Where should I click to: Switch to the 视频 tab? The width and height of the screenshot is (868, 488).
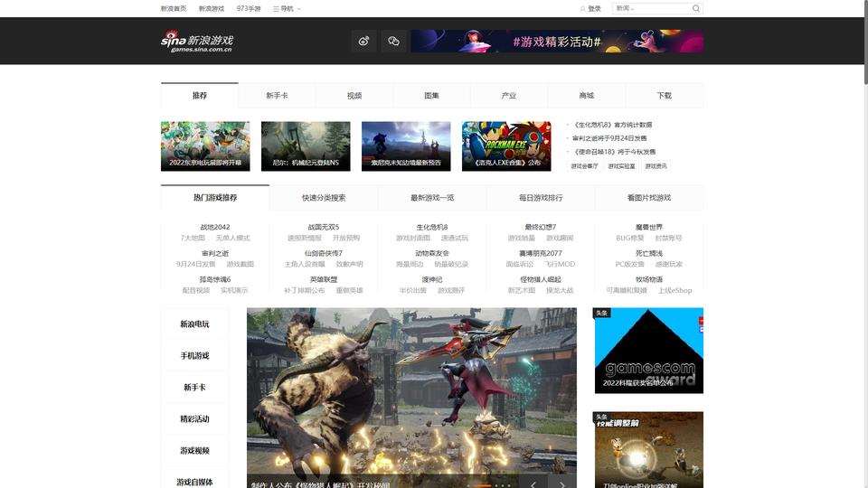click(x=354, y=95)
